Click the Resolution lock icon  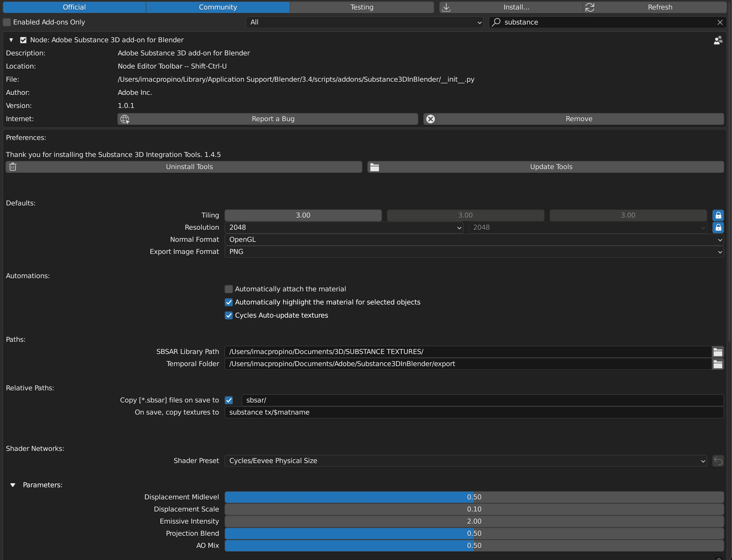718,228
